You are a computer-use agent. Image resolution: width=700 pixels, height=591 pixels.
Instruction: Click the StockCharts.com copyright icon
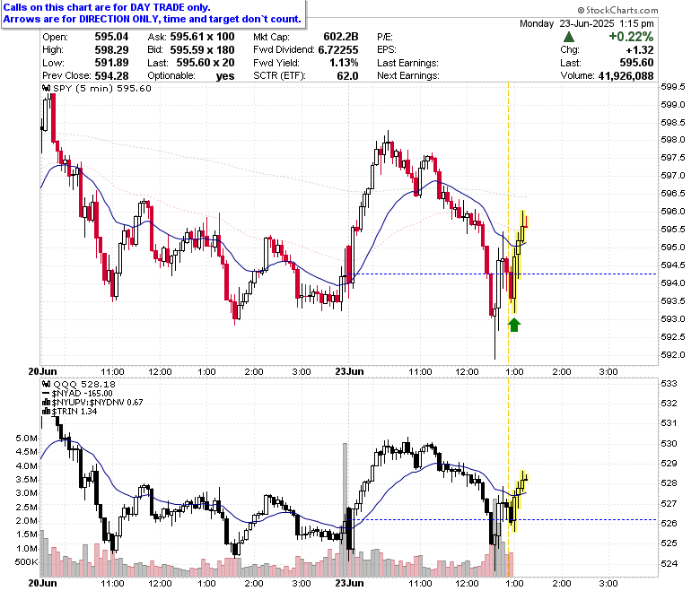tap(581, 10)
